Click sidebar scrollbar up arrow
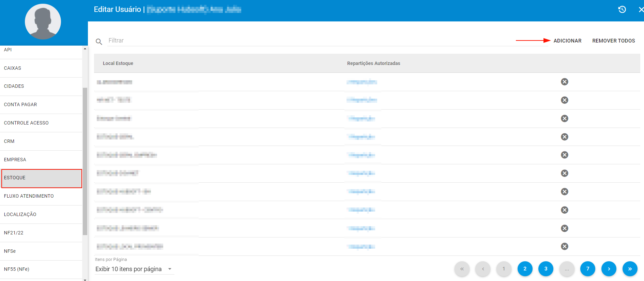Viewport: 644px width, 281px height. pos(85,49)
